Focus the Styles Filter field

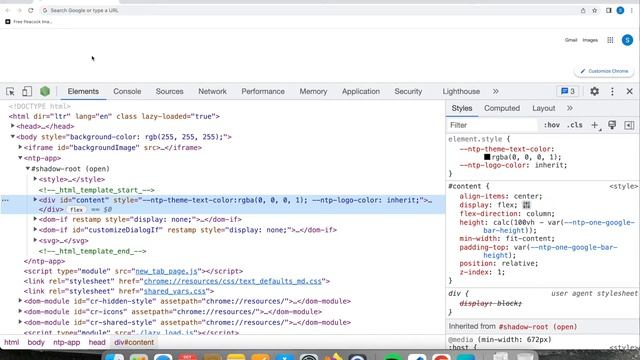point(492,125)
